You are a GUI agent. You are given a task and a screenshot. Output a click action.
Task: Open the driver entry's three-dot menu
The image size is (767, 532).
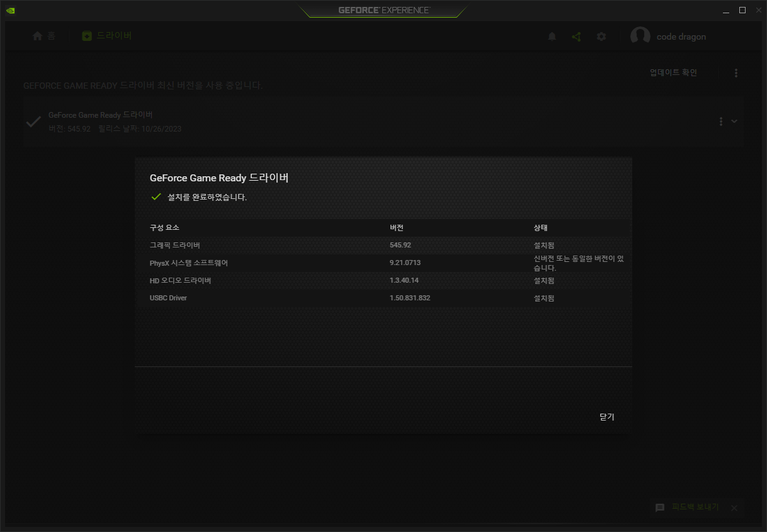[x=721, y=122]
